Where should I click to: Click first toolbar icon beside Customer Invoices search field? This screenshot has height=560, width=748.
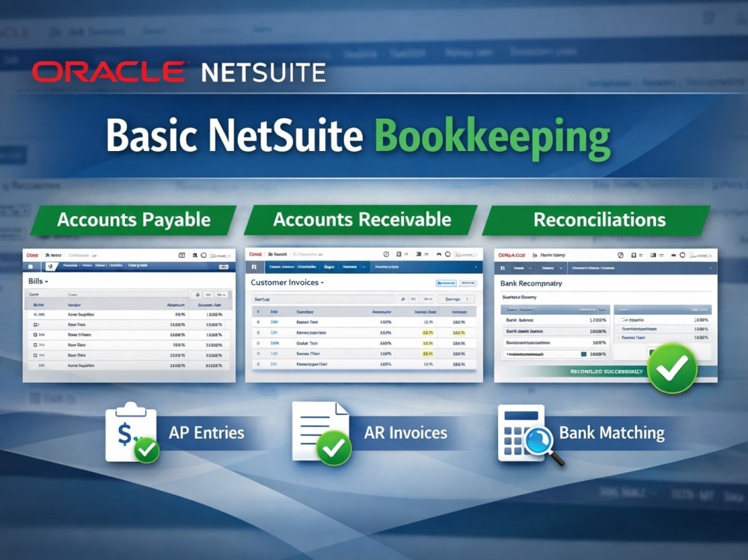point(403,299)
